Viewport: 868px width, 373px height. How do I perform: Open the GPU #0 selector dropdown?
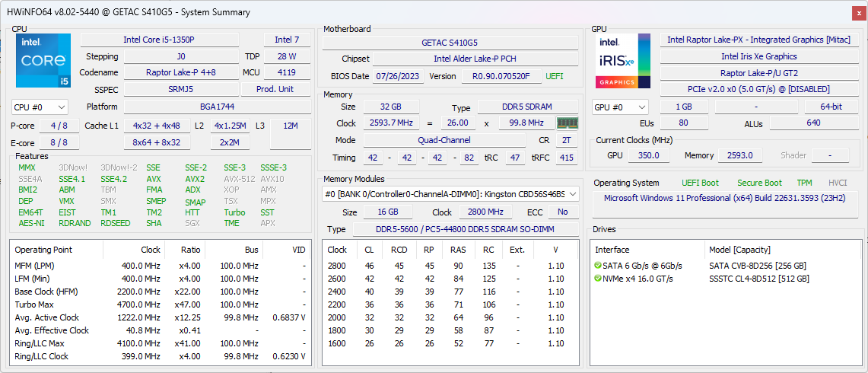tap(620, 107)
